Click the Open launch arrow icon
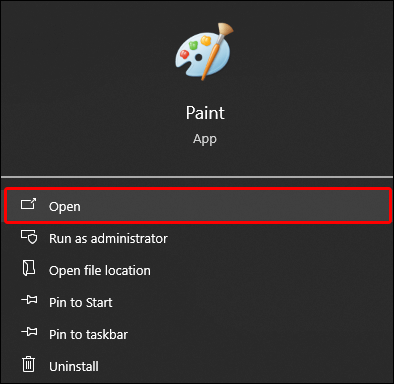 (x=28, y=204)
